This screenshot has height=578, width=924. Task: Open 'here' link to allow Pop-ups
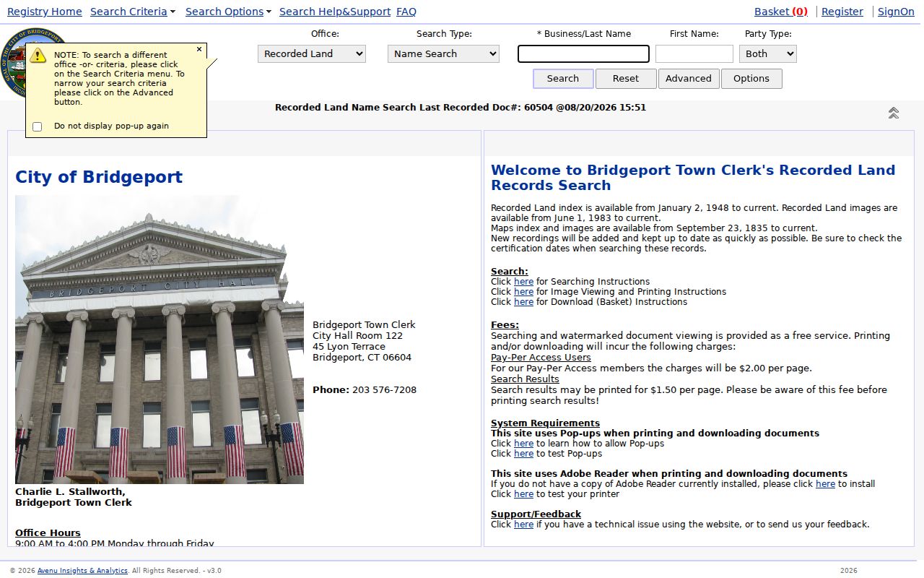(523, 444)
